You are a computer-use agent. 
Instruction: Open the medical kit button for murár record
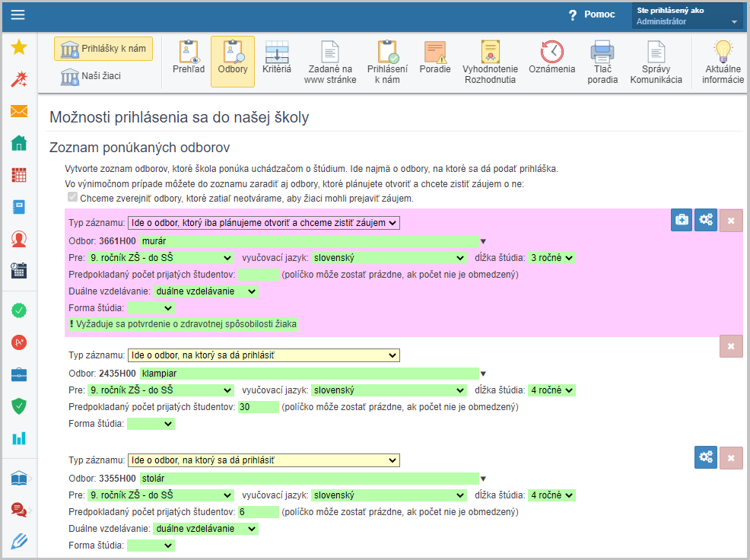pyautogui.click(x=681, y=220)
